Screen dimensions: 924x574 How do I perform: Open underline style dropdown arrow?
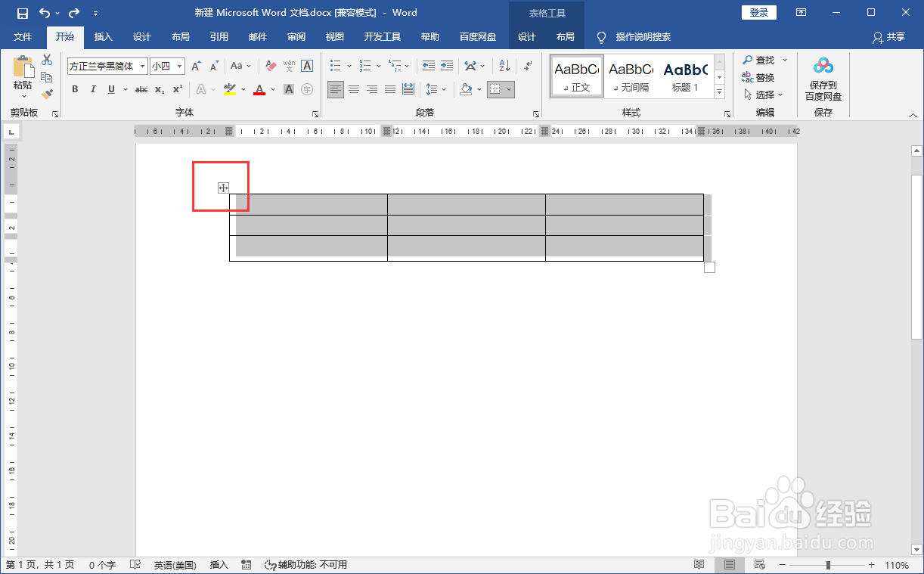pos(126,89)
